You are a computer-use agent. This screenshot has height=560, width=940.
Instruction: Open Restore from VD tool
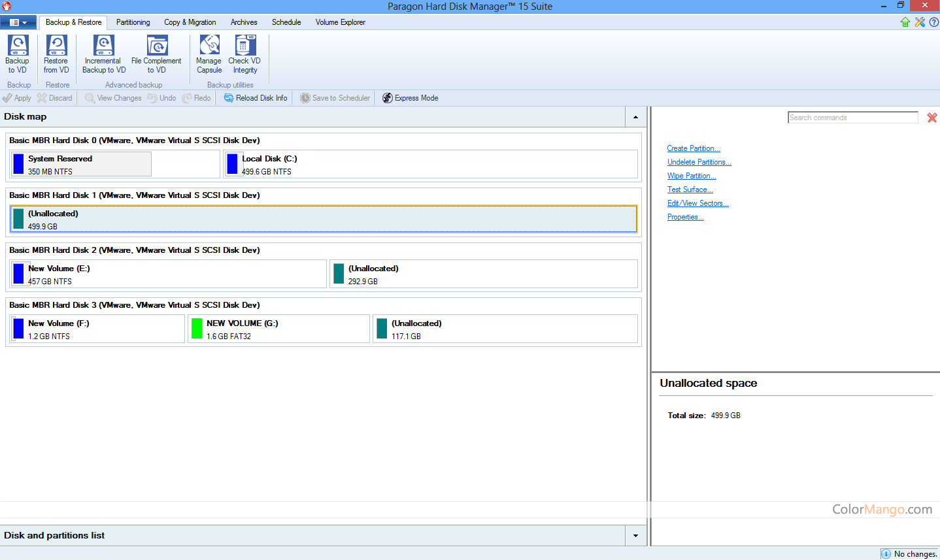(56, 54)
